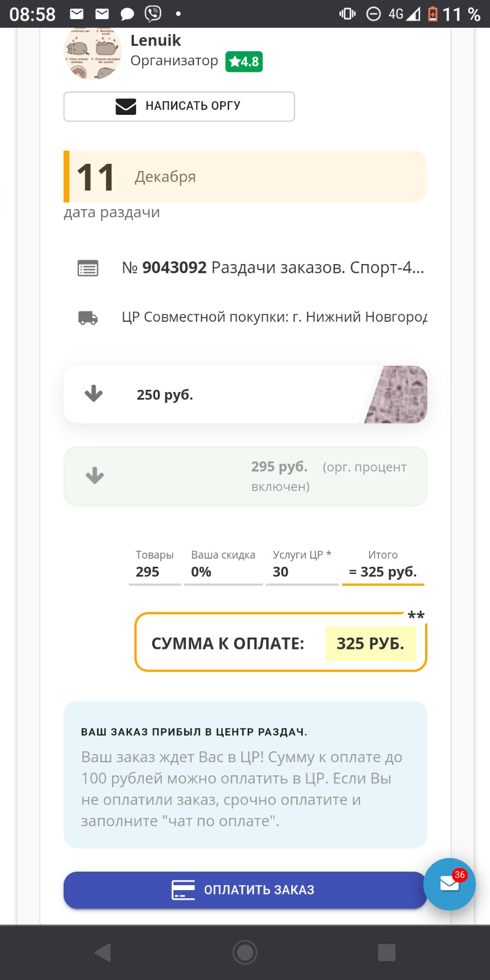Open purchase № 9043092 link
This screenshot has height=980, width=490.
(x=272, y=268)
